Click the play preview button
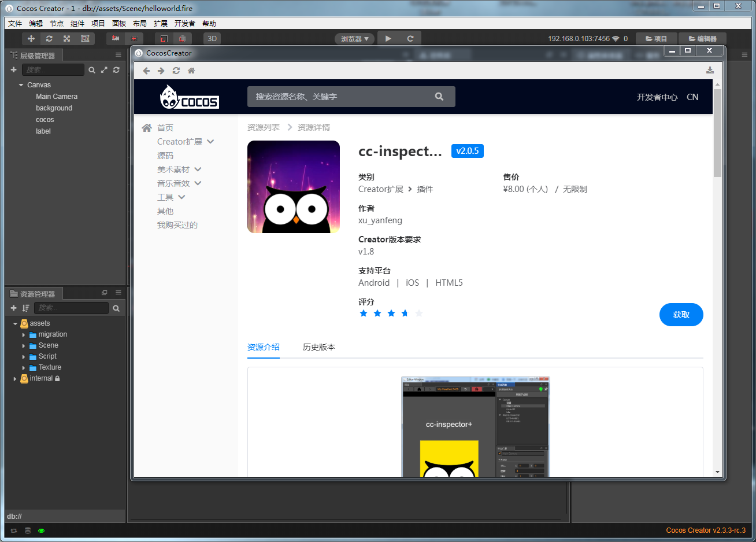 point(388,39)
